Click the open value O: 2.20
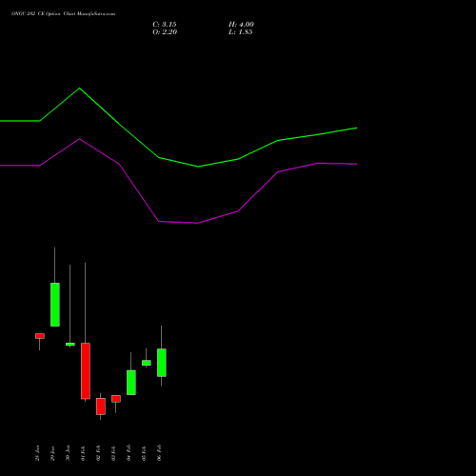This screenshot has height=476, width=476. pos(165,32)
